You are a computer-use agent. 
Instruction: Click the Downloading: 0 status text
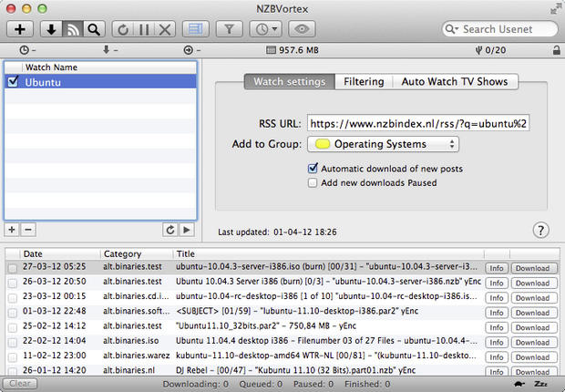pyautogui.click(x=195, y=384)
